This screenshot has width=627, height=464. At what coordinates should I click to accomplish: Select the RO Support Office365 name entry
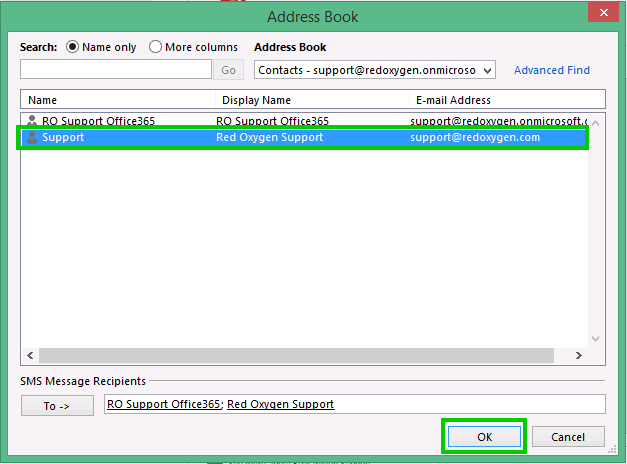click(98, 121)
